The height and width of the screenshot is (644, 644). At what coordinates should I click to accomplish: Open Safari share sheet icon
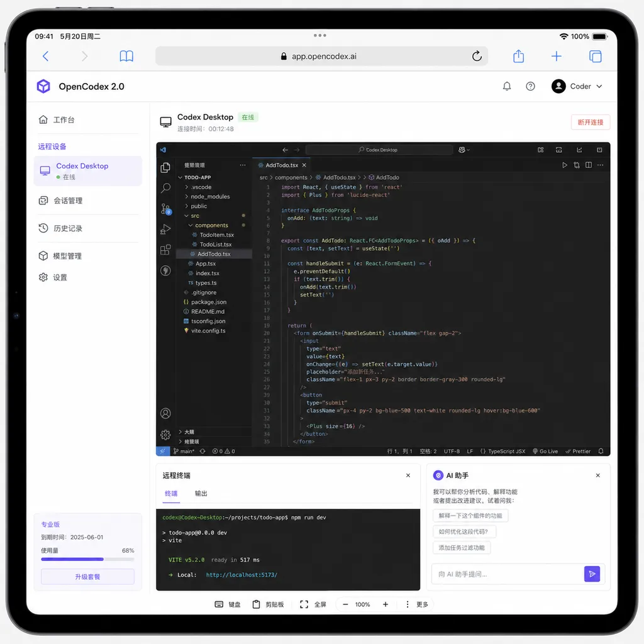518,56
